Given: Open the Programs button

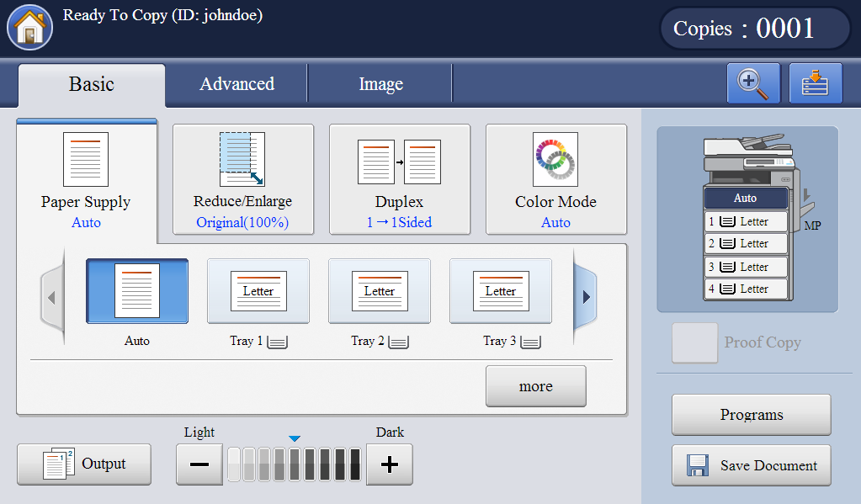Looking at the screenshot, I should 751,415.
